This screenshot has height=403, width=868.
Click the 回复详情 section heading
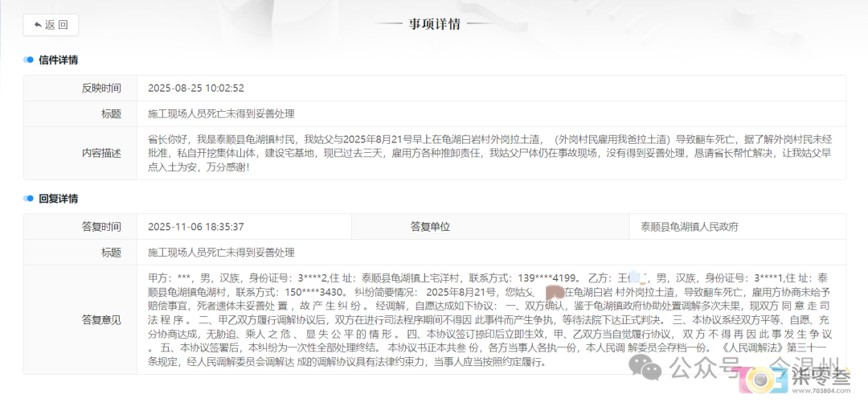coord(59,199)
